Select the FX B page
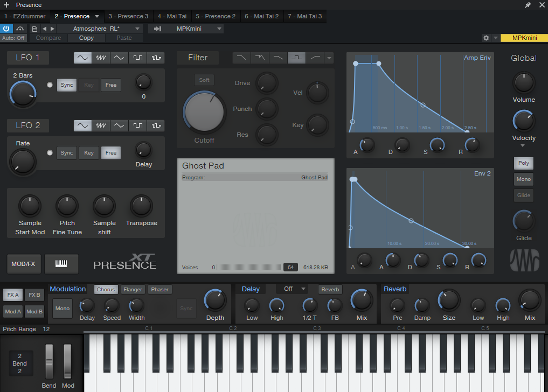Viewport: 548px width, 392px height. pyautogui.click(x=34, y=295)
